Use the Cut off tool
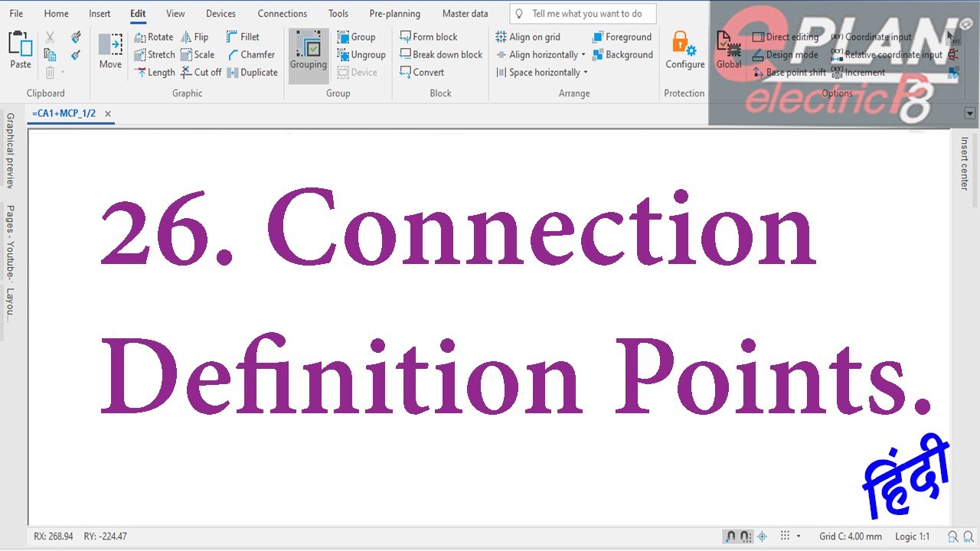Viewport: 980px width, 551px height. (x=201, y=73)
